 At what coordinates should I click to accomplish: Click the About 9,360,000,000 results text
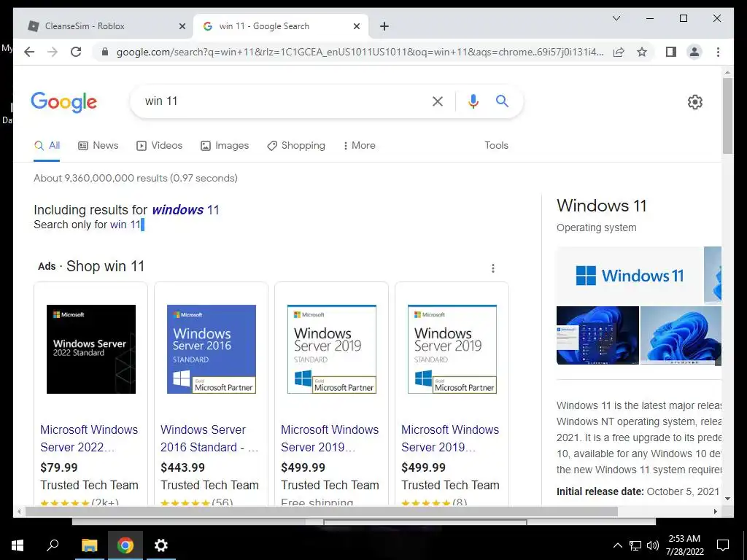coord(135,178)
